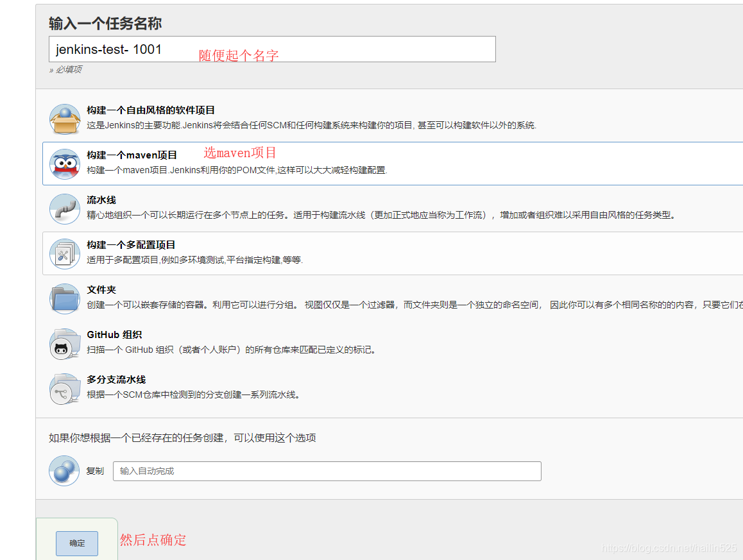Choose the 多分支流水线 item title
743x560 pixels.
click(x=116, y=380)
